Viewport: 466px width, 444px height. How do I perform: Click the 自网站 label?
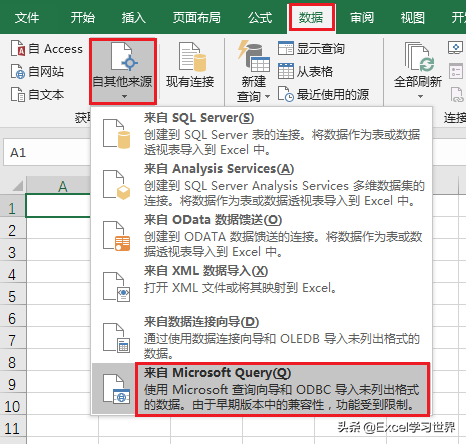click(x=46, y=72)
